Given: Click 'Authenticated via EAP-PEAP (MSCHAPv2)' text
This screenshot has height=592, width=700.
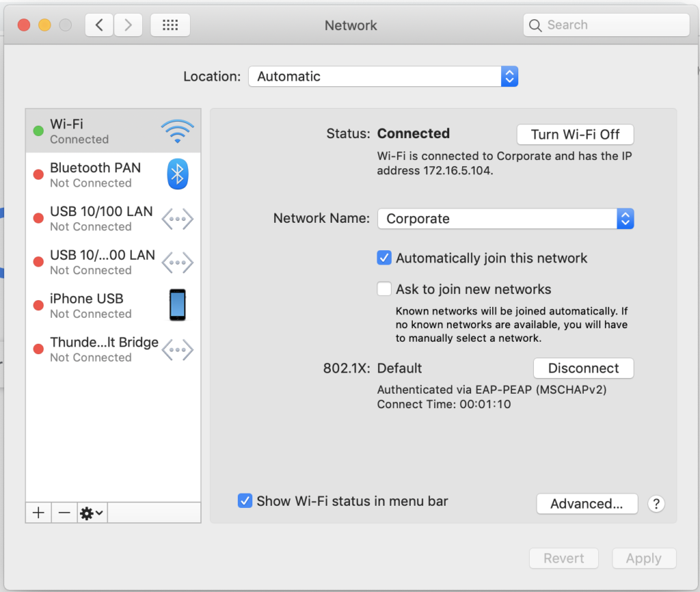Looking at the screenshot, I should pos(492,390).
